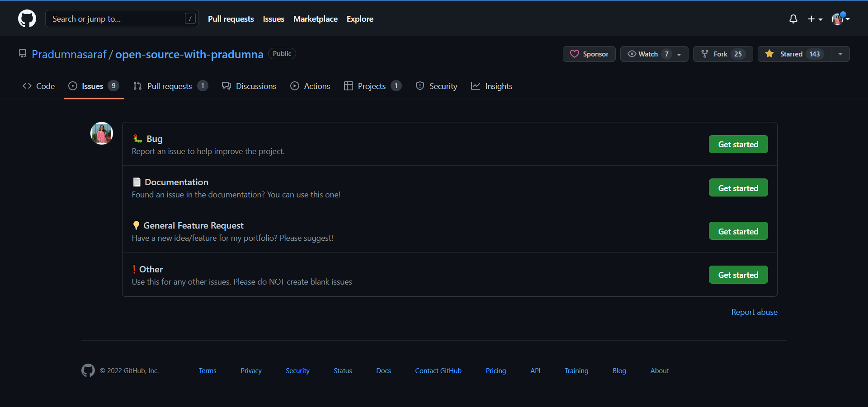Open Status footer link

[343, 371]
